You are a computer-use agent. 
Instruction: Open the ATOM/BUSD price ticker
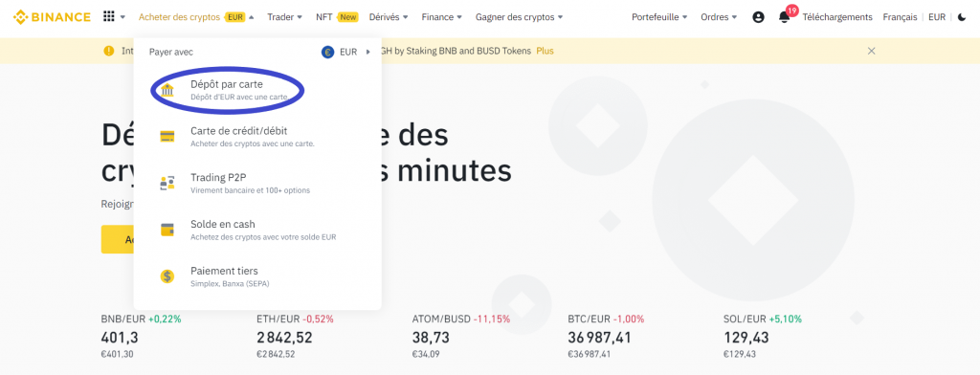(461, 337)
